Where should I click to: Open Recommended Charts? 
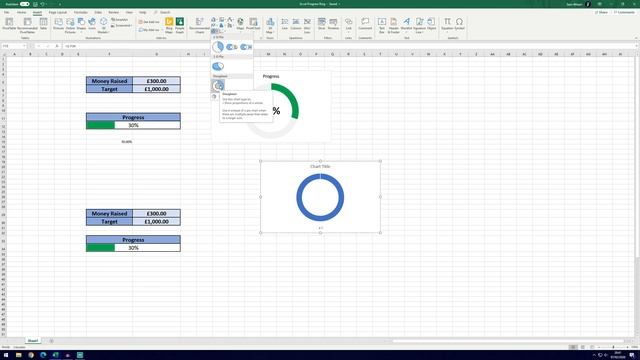coord(199,25)
